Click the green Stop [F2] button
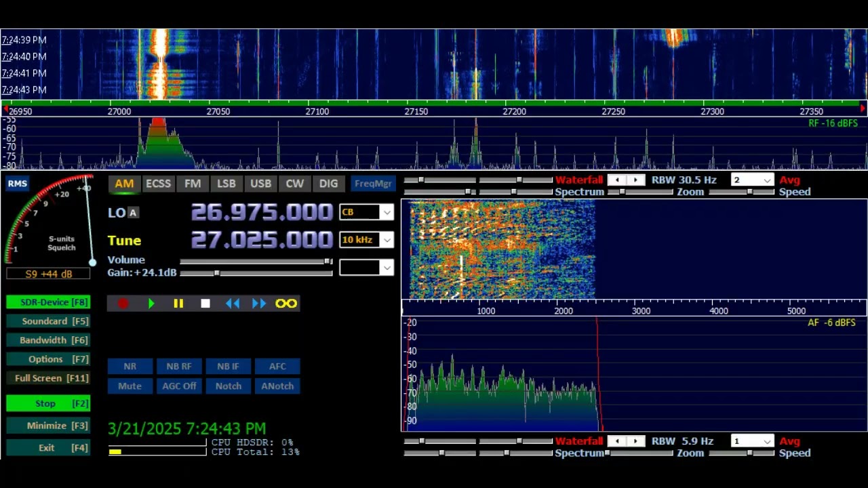868x488 pixels. 48,403
